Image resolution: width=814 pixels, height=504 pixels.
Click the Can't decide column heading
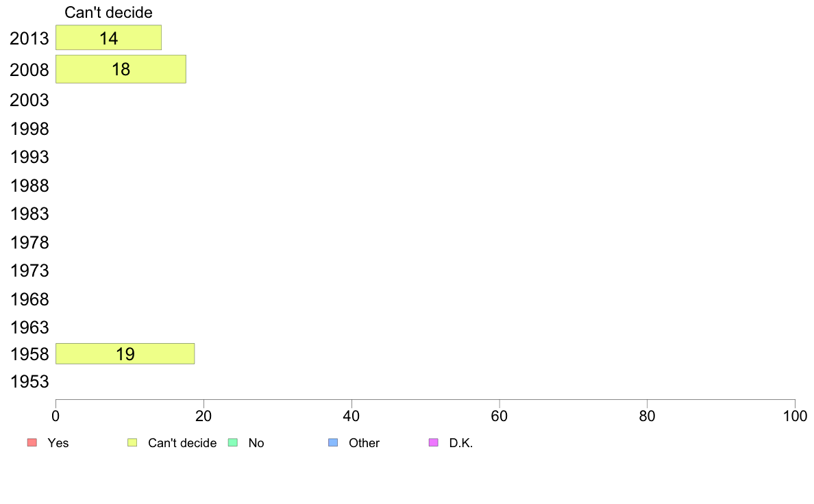[108, 12]
